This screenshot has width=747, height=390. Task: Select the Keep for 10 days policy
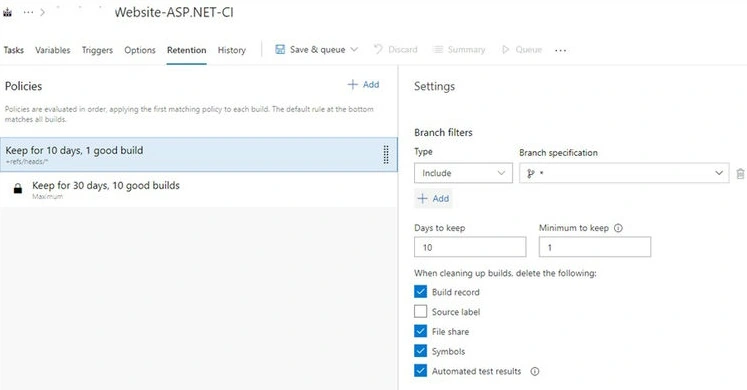199,154
